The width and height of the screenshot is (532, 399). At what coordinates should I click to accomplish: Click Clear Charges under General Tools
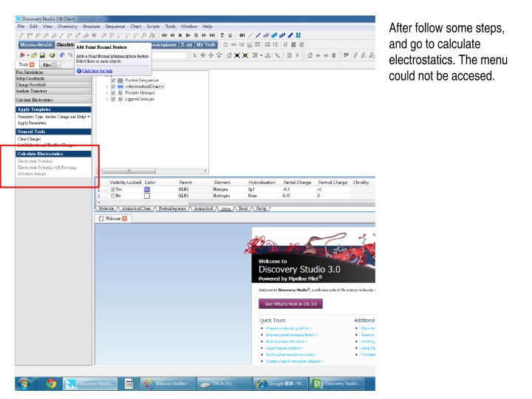click(x=29, y=139)
